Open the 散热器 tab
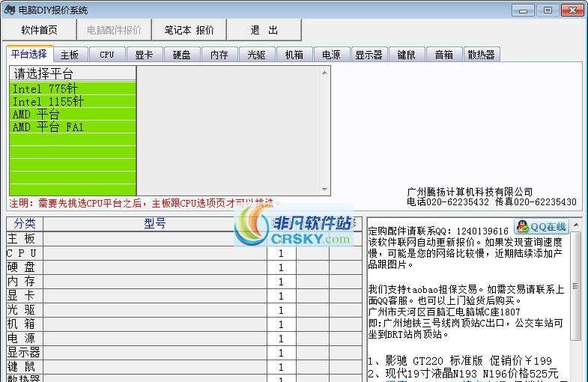 point(482,55)
